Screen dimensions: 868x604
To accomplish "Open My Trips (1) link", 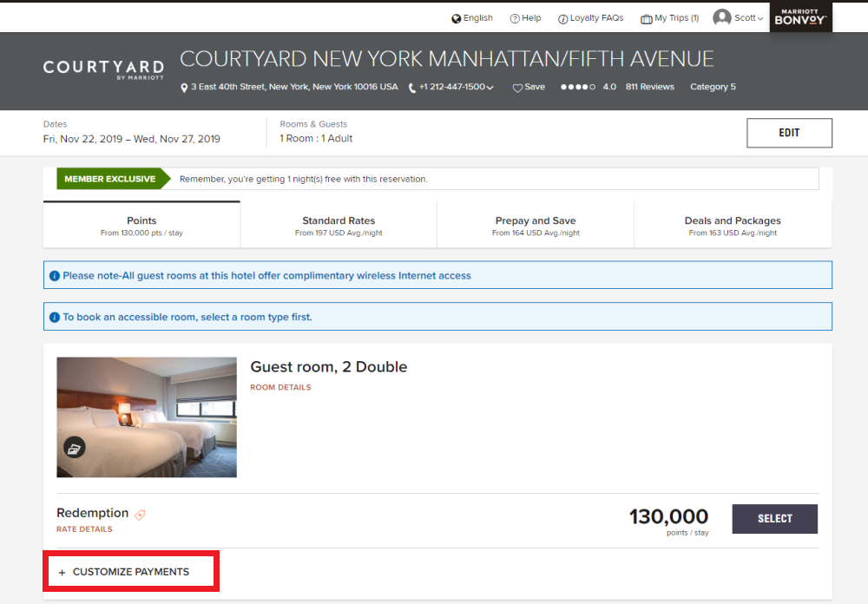I will [x=676, y=17].
